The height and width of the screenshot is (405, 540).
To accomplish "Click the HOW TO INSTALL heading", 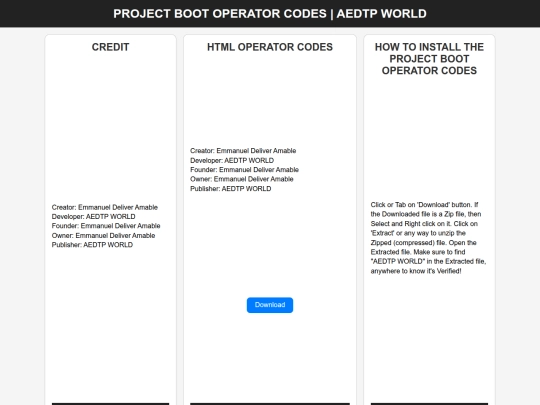I will point(429,59).
